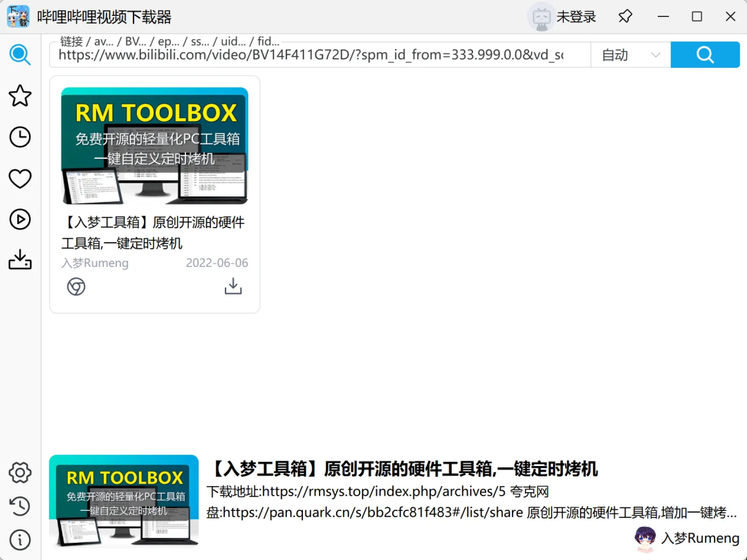
Task: Open the play circle icon in sidebar
Action: (x=20, y=220)
